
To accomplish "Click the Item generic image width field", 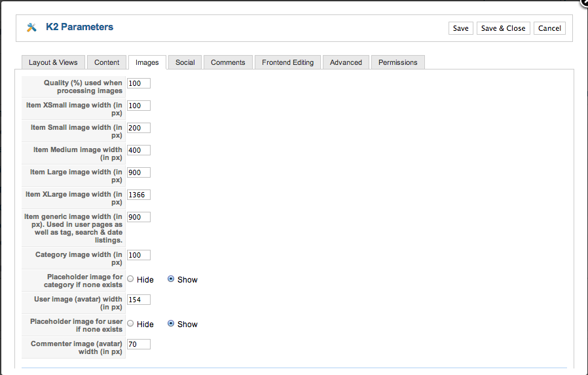I will click(139, 217).
